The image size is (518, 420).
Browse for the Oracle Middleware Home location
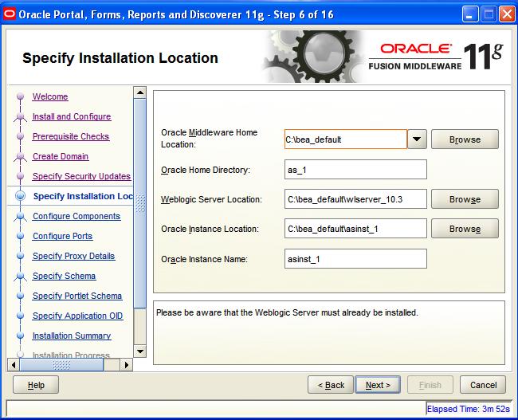[465, 139]
